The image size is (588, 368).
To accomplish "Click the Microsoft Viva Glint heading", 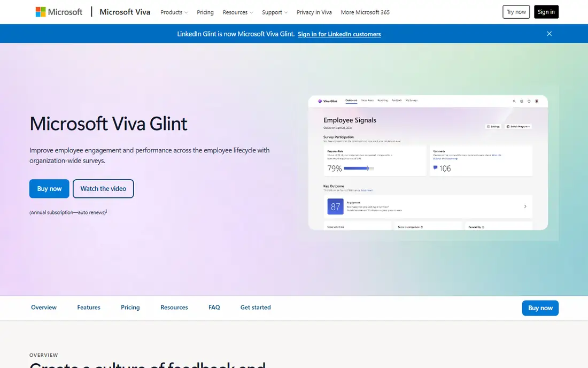I will click(109, 124).
